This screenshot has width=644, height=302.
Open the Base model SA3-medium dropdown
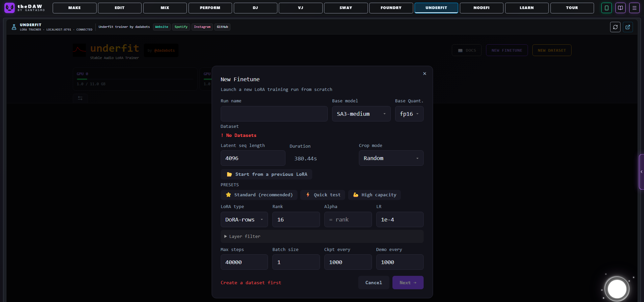[x=361, y=114]
